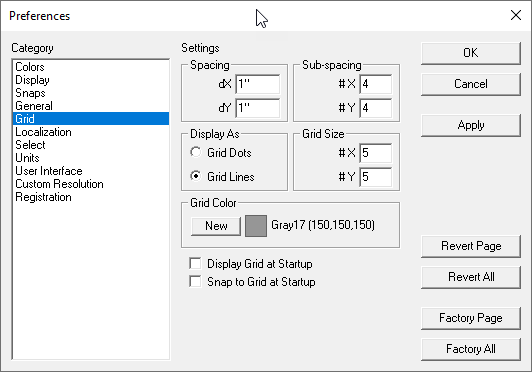Click the Apply button
This screenshot has height=372, width=532.
[x=471, y=125]
